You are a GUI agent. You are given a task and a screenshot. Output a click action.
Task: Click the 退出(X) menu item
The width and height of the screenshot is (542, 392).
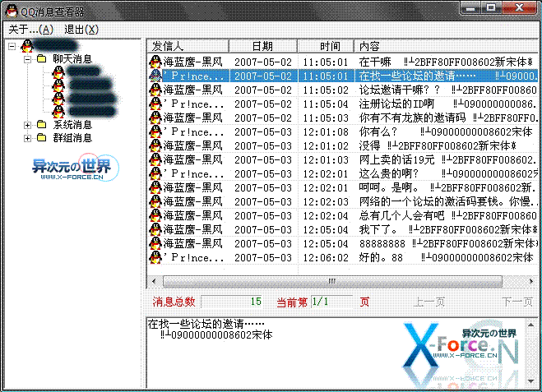[81, 30]
